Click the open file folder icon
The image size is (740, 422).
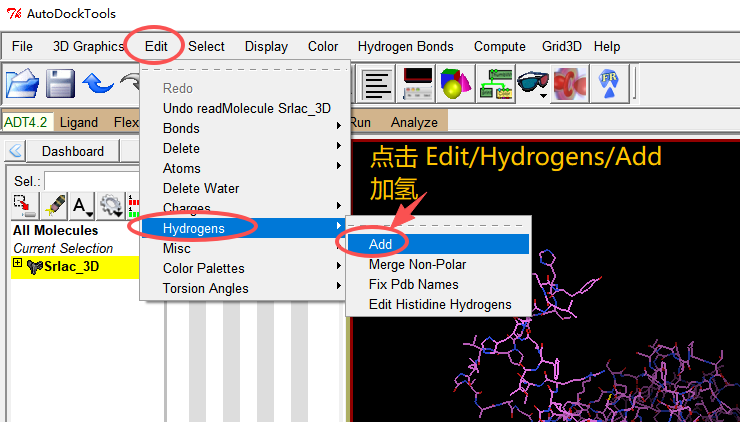coord(22,83)
